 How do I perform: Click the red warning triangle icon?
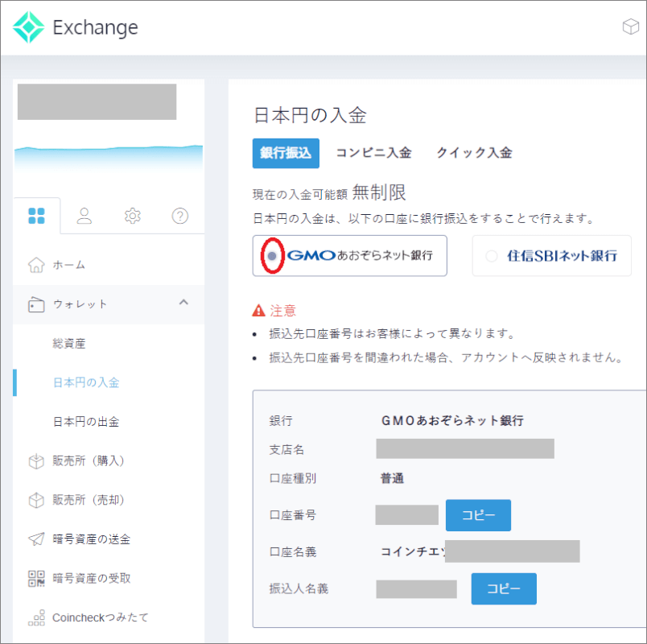(258, 310)
